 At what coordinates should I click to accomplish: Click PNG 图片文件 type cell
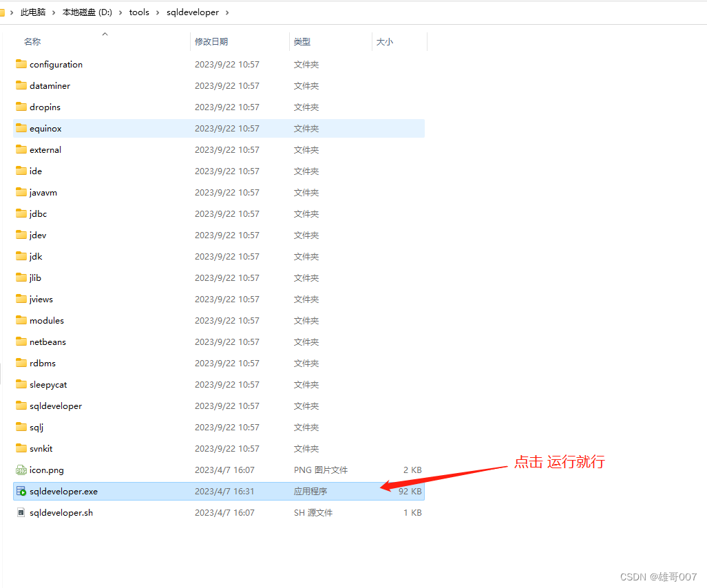click(321, 470)
